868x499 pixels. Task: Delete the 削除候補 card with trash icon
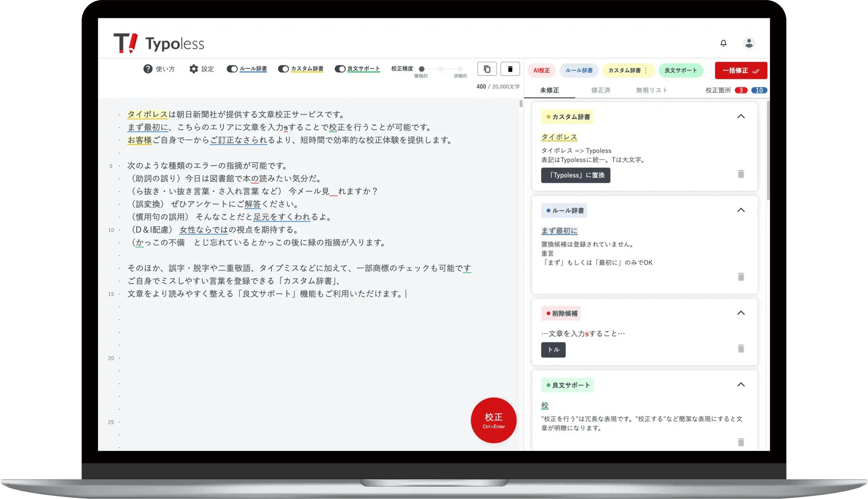click(741, 348)
